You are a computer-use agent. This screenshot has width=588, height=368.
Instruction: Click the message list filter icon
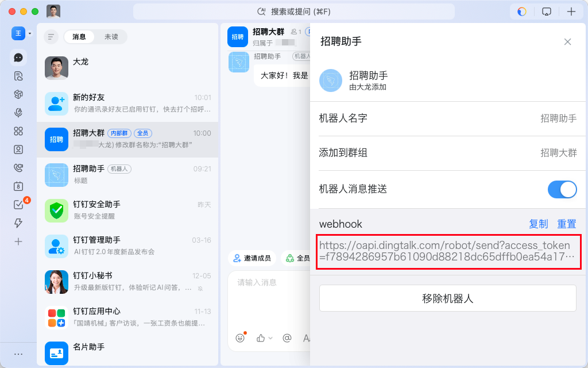tap(51, 37)
